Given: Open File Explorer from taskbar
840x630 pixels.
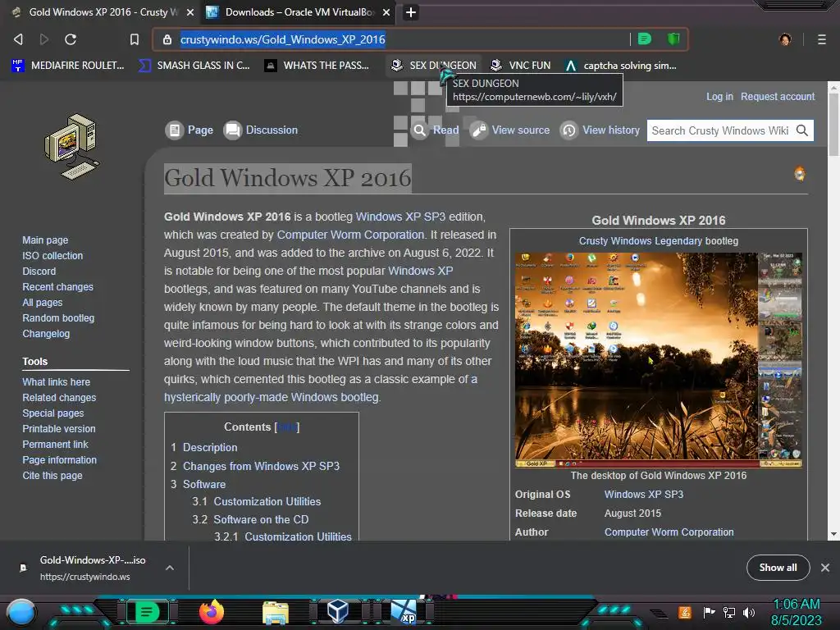Looking at the screenshot, I should click(x=276, y=612).
